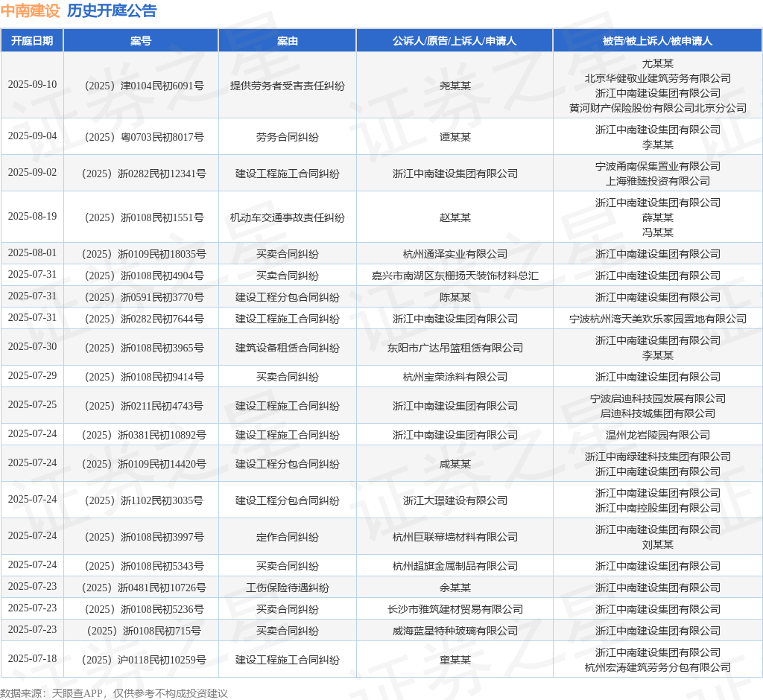Click case number (2025)浙0108民初1551号
This screenshot has width=763, height=700.
pos(144,217)
